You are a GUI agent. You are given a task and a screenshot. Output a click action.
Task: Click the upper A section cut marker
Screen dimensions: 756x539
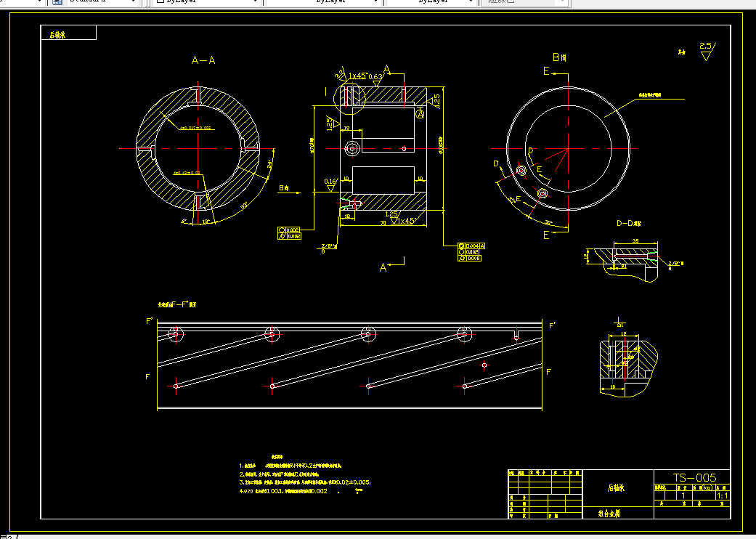click(x=386, y=70)
